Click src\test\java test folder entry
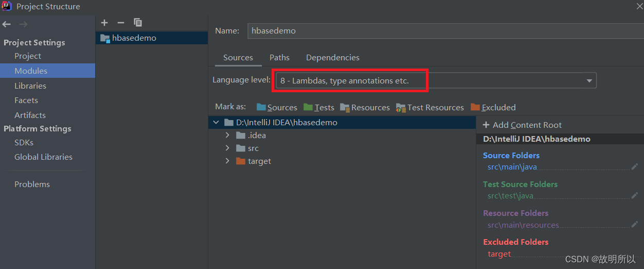This screenshot has height=269, width=644. 510,195
